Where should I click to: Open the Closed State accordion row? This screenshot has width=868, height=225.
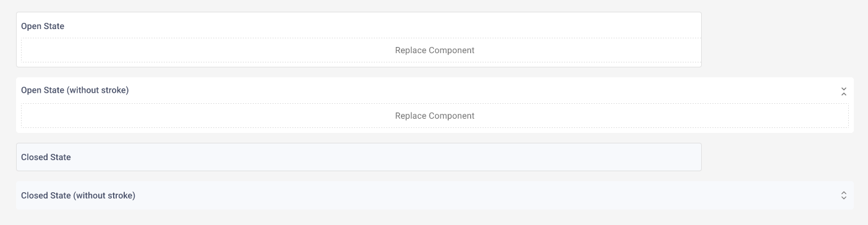point(359,157)
